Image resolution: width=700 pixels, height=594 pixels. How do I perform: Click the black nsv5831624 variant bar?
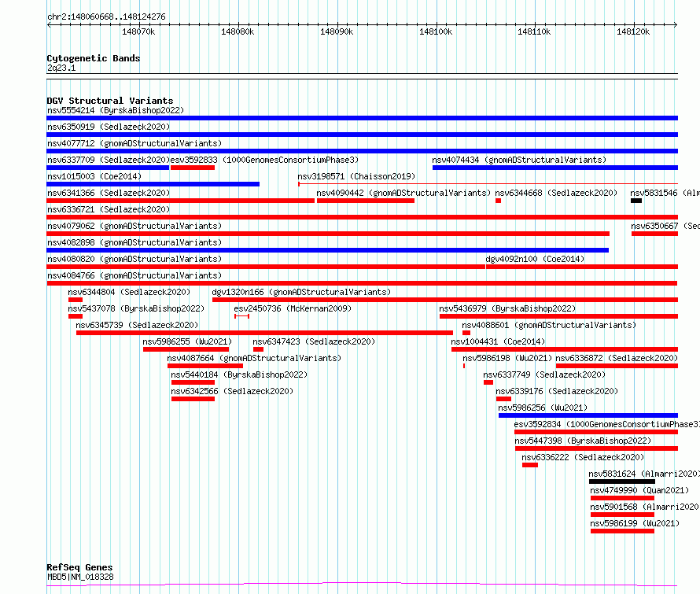(622, 481)
